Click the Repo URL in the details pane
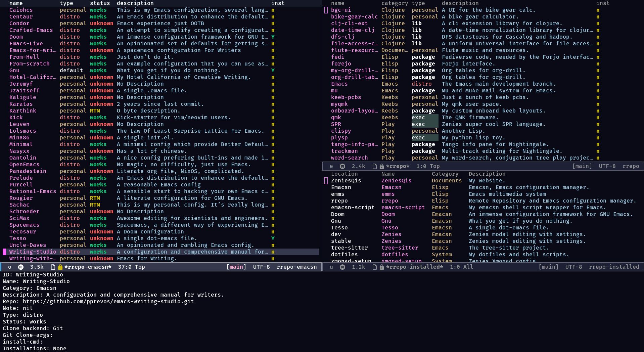Image resolution: width=644 pixels, height=352 pixels. point(108,302)
